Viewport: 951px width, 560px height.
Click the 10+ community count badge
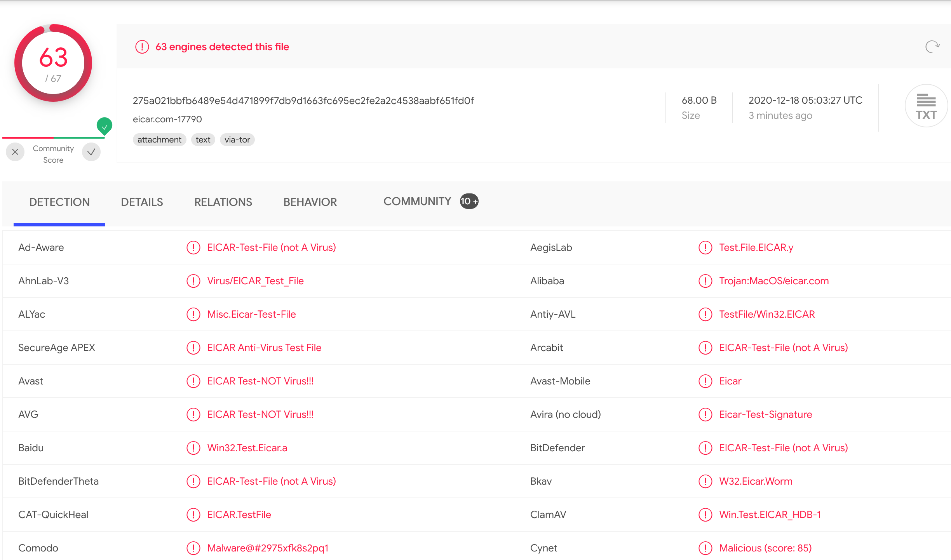[x=469, y=201]
